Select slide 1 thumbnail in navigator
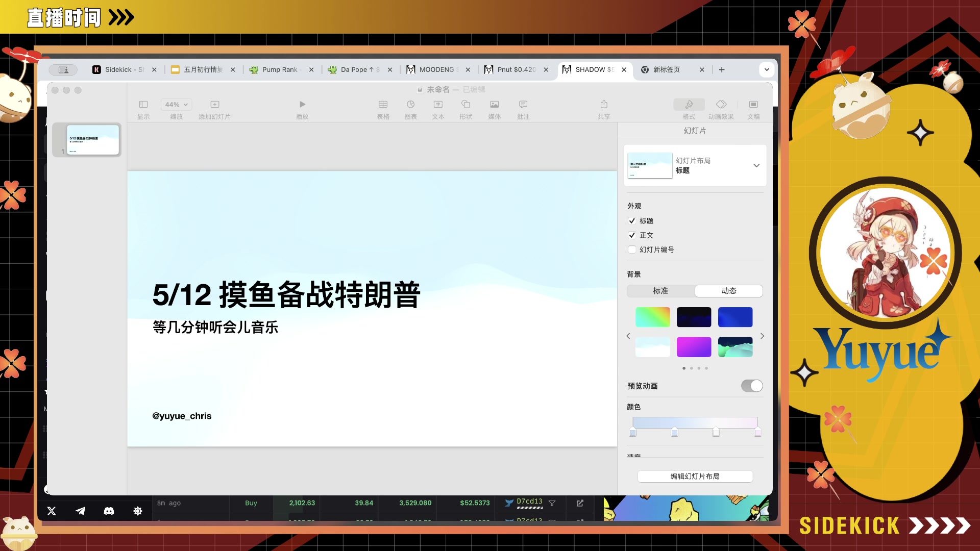 pos(93,139)
